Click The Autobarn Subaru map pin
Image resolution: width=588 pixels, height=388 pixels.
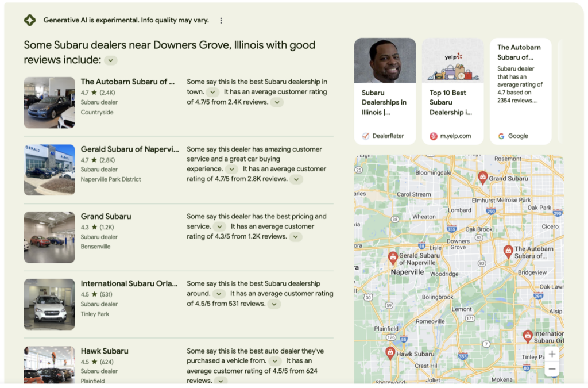click(x=508, y=251)
